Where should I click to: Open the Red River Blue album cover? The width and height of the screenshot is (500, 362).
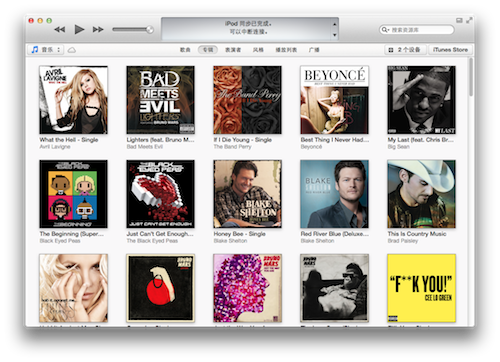[334, 194]
